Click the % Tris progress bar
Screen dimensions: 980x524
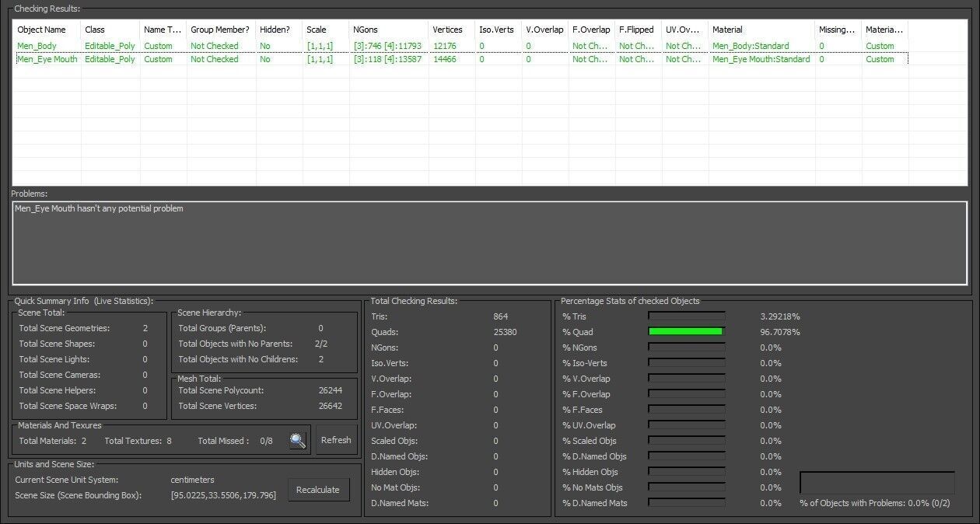click(x=687, y=316)
